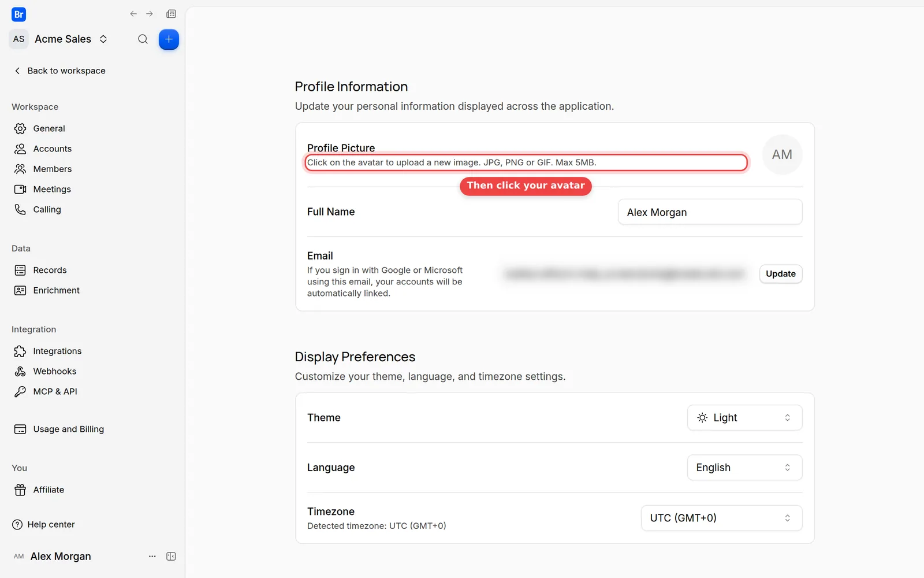
Task: Click the Usage and Billing card icon
Action: click(x=20, y=429)
